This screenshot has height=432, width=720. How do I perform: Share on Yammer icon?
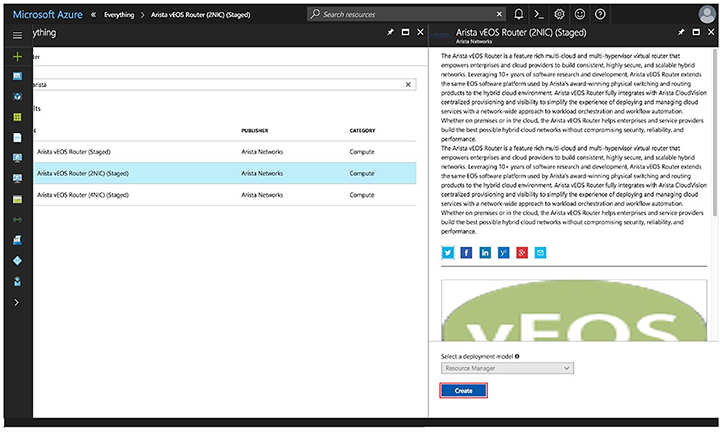(503, 252)
